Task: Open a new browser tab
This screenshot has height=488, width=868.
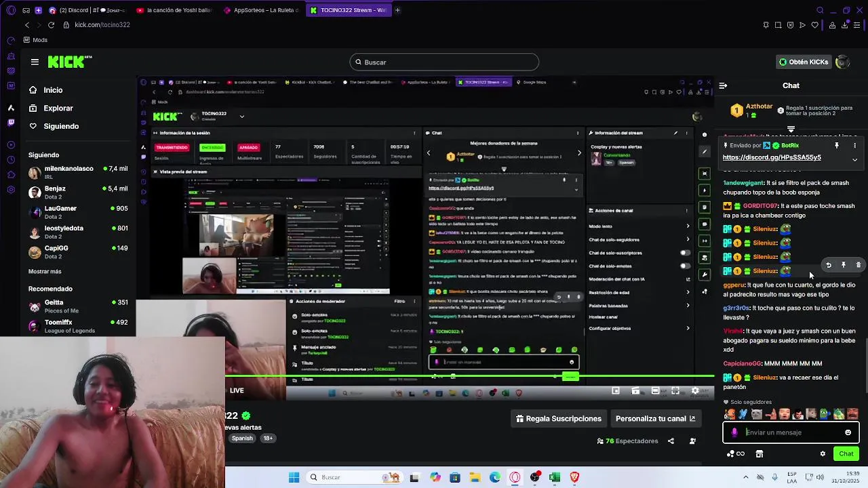Action: point(397,10)
